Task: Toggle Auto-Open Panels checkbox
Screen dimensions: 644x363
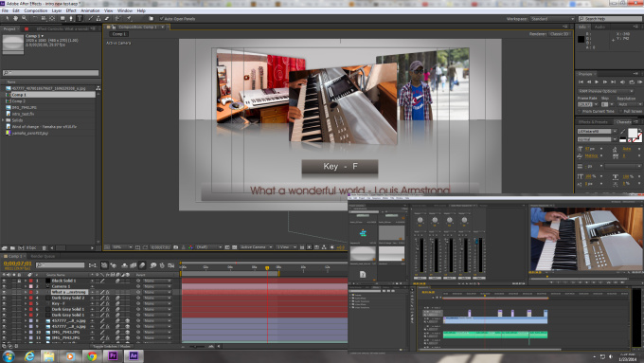Action: point(161,19)
